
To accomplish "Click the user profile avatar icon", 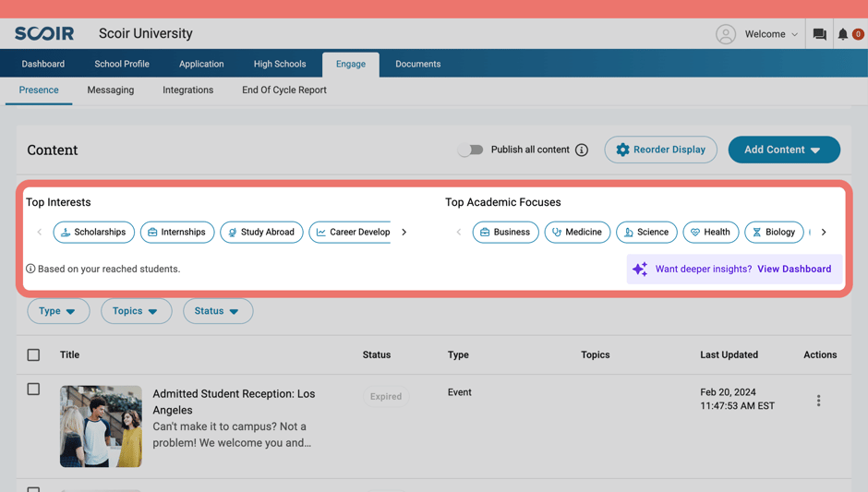I will tap(726, 34).
